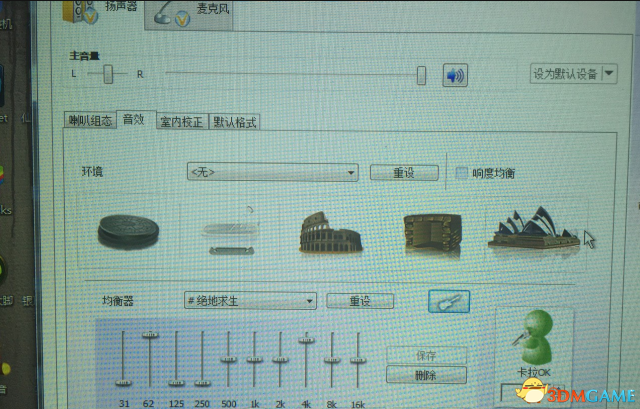Enable the 响度均衡 checkbox

pyautogui.click(x=462, y=173)
